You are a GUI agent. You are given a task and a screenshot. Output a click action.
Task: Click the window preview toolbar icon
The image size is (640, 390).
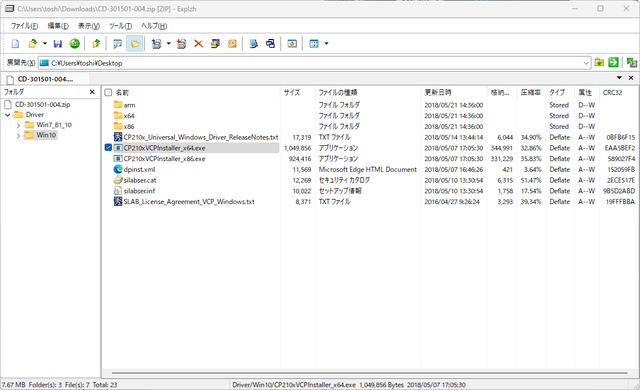tap(292, 44)
